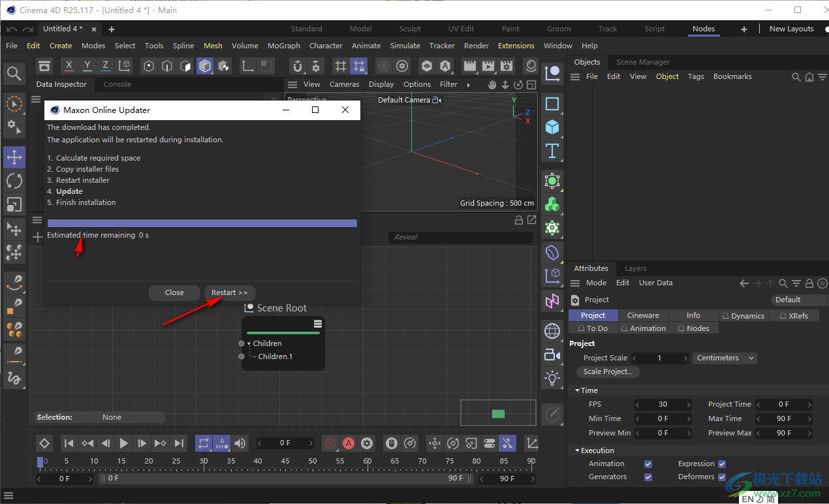Click the grid workplane icon
The image size is (829, 504).
coord(340,66)
